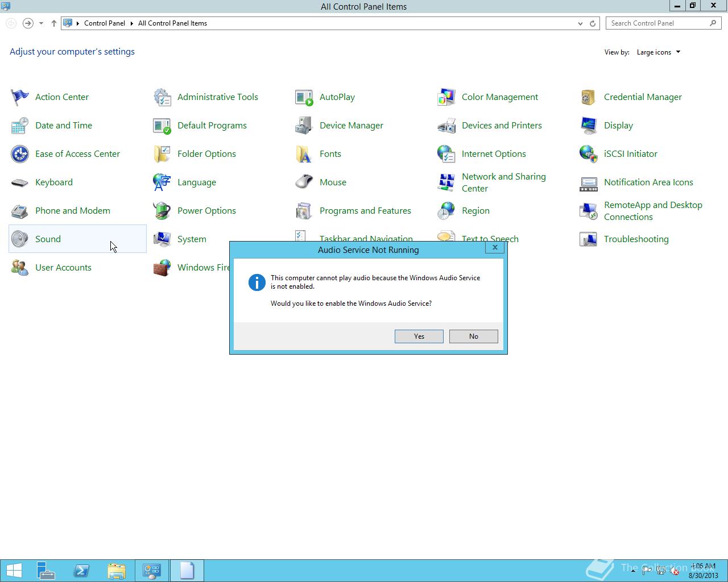Click the Region globe icon
This screenshot has height=582, width=728.
pyautogui.click(x=446, y=211)
